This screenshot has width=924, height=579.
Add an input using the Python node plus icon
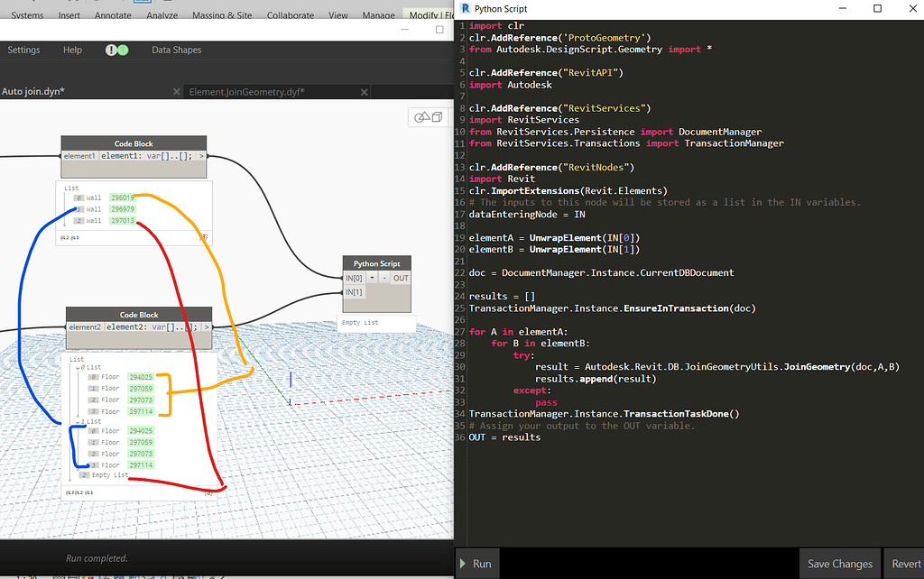[x=372, y=278]
